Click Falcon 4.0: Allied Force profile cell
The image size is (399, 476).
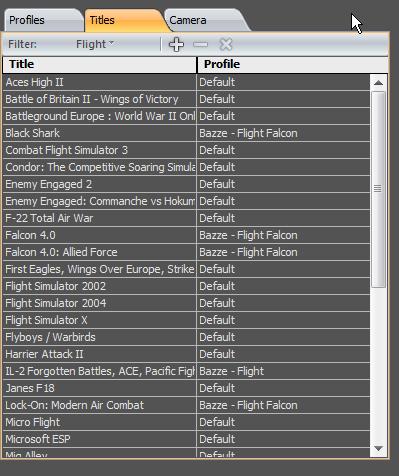[x=283, y=252]
